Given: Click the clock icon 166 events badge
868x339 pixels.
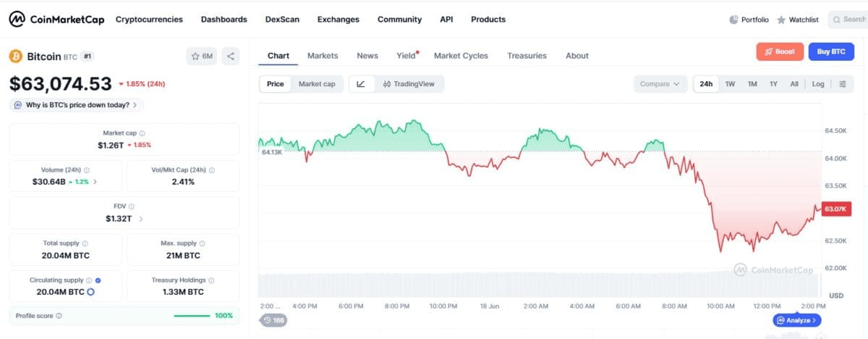Looking at the screenshot, I should 273,319.
